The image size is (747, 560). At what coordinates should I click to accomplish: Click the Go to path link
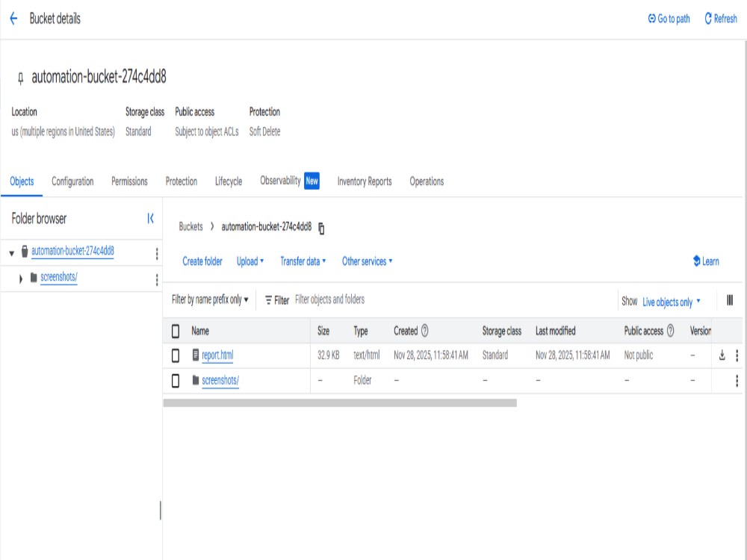669,19
